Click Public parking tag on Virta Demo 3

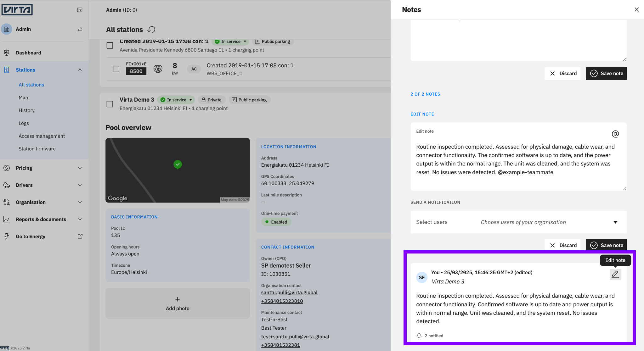point(249,100)
